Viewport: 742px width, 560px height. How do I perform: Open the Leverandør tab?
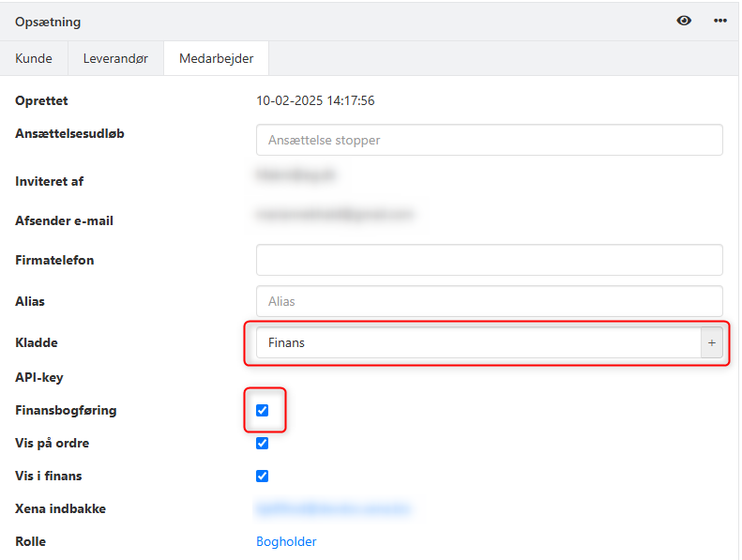116,58
